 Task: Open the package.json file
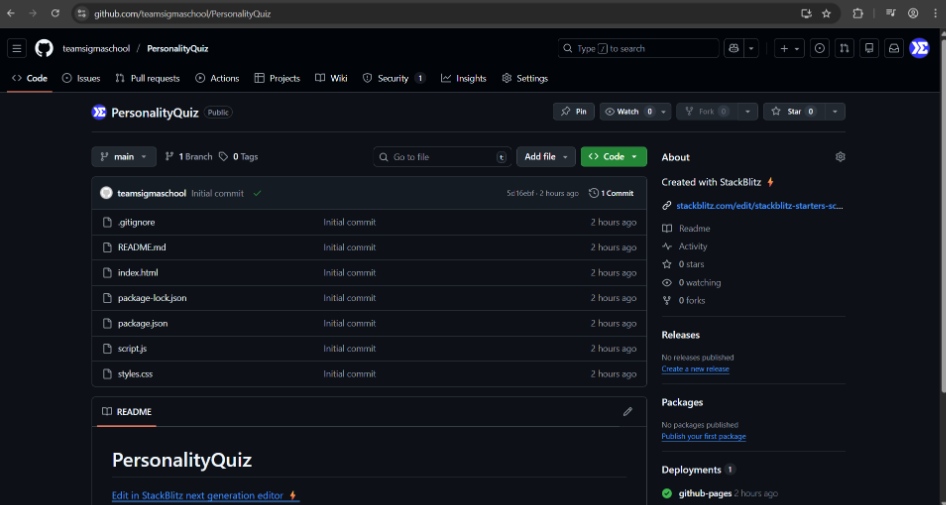point(143,323)
